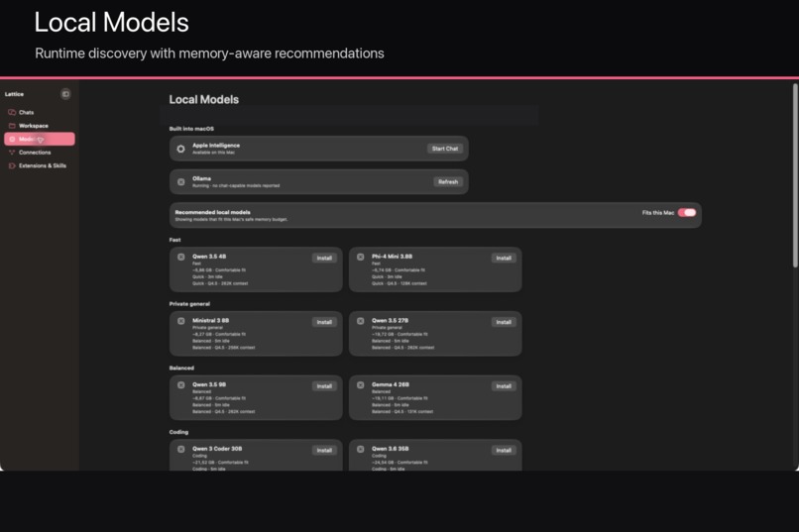The width and height of the screenshot is (799, 532).
Task: Click the Gemma 4 26B model icon
Action: click(360, 385)
